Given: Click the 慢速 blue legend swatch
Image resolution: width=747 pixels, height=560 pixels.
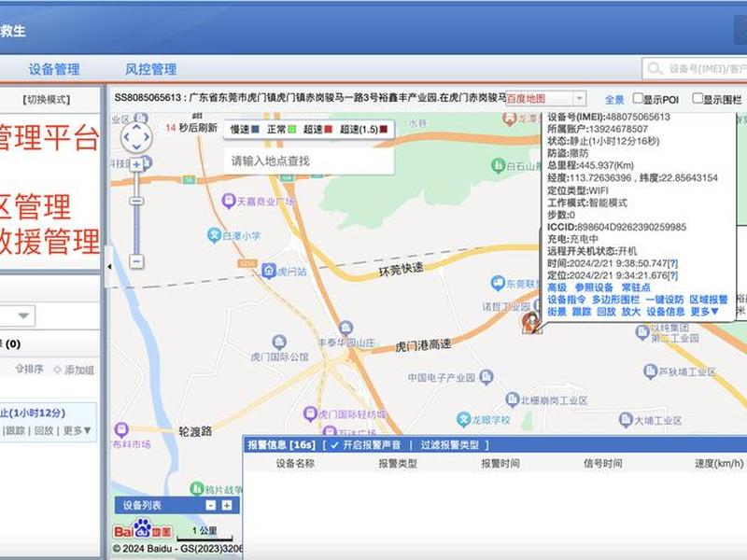Looking at the screenshot, I should [x=255, y=129].
